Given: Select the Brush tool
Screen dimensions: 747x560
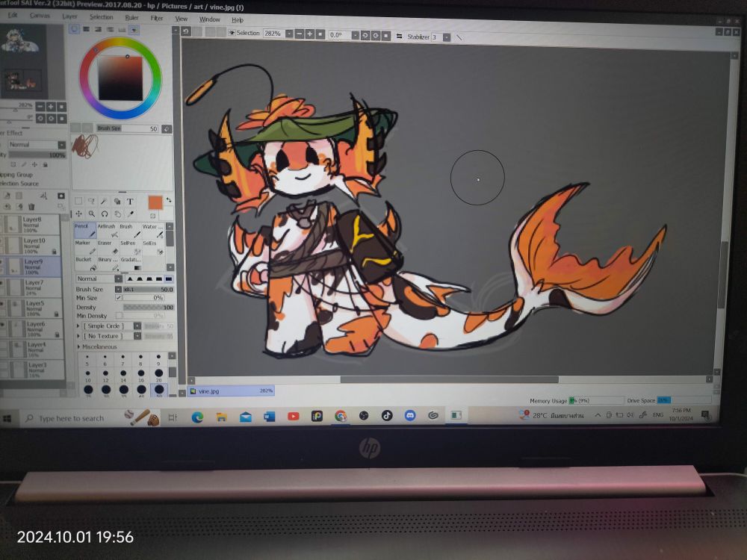Looking at the screenshot, I should 129,231.
